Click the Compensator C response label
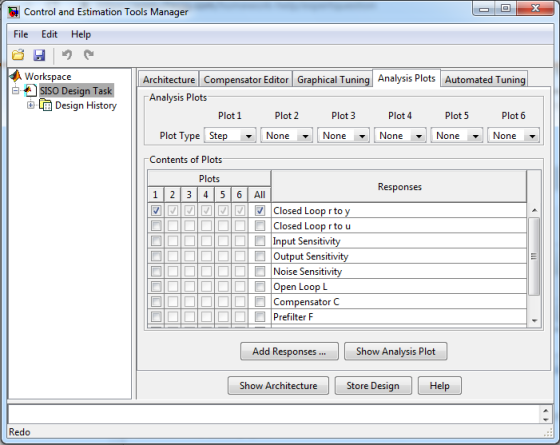560x445 pixels. point(306,302)
